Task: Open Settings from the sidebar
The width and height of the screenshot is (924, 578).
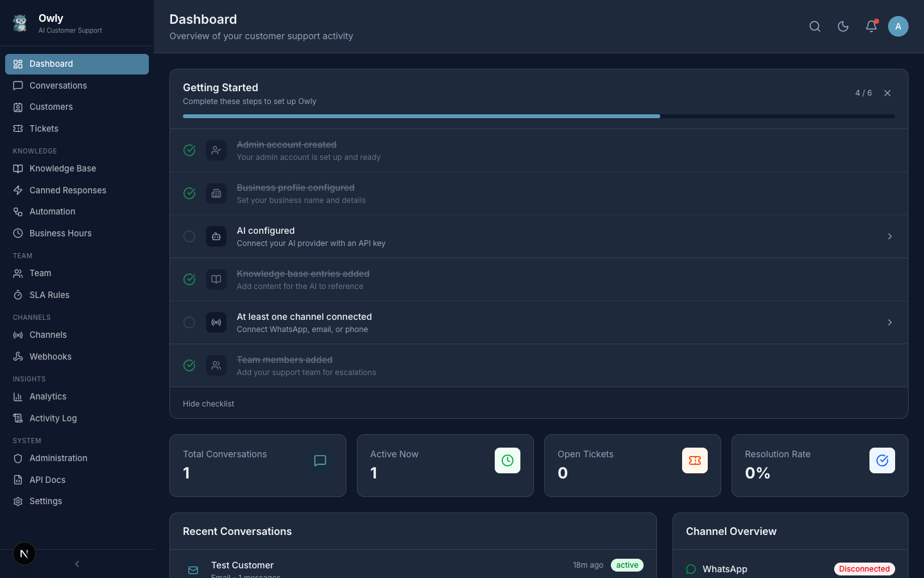Action: tap(45, 501)
